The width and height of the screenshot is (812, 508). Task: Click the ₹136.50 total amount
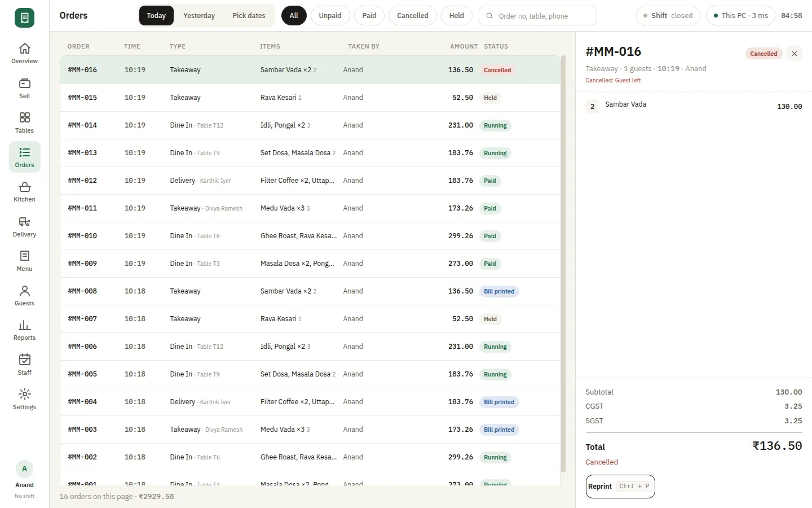777,446
